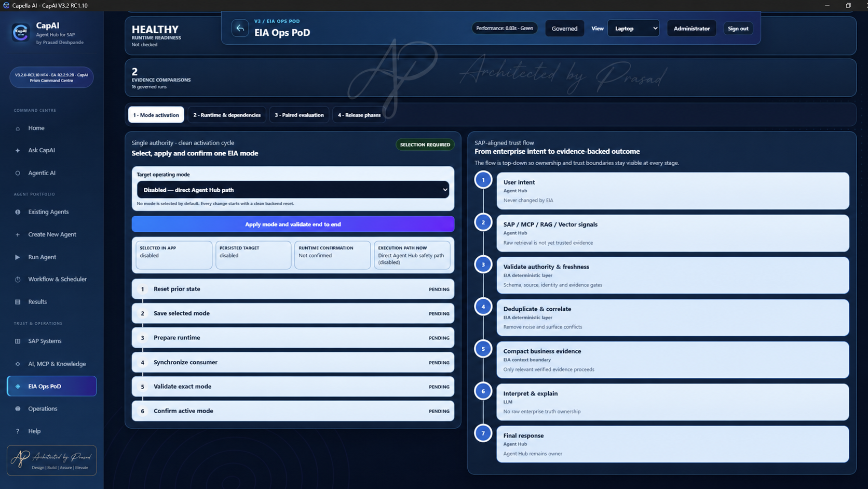
Task: Click the AI, MCP & Knowledge diamond icon
Action: click(x=18, y=364)
